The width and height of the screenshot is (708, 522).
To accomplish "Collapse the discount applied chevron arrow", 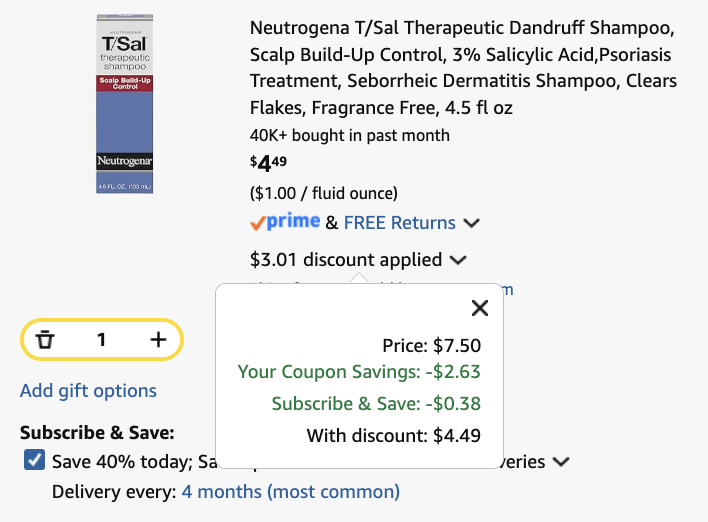I will [458, 260].
